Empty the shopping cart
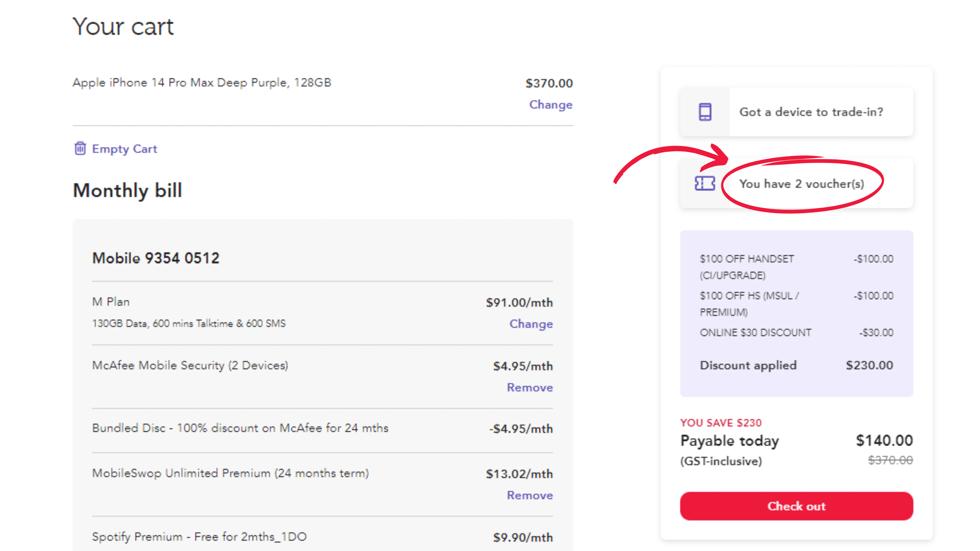The image size is (980, 551). tap(124, 149)
